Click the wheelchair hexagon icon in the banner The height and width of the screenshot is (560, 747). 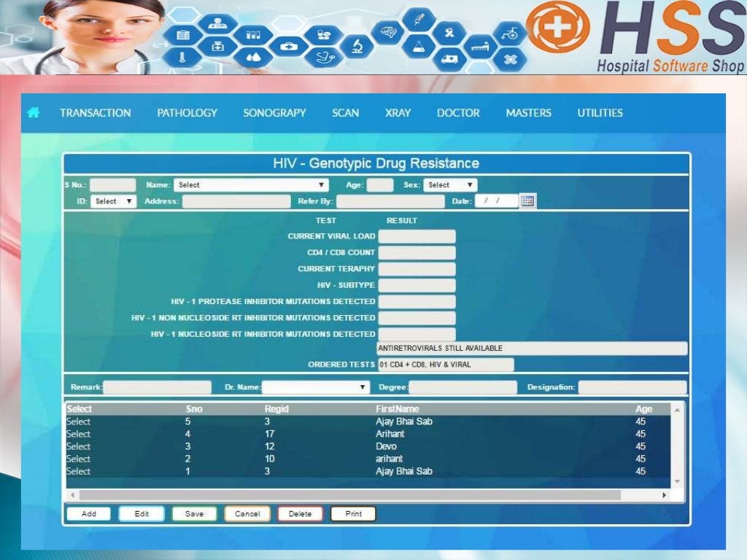510,34
